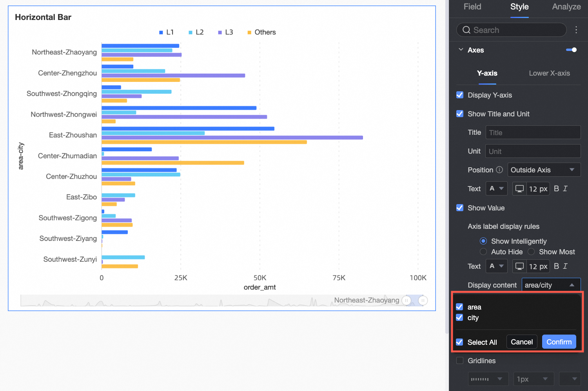Screen dimensions: 588x391
Task: Open the Position Outside Axis dropdown
Action: click(x=544, y=170)
